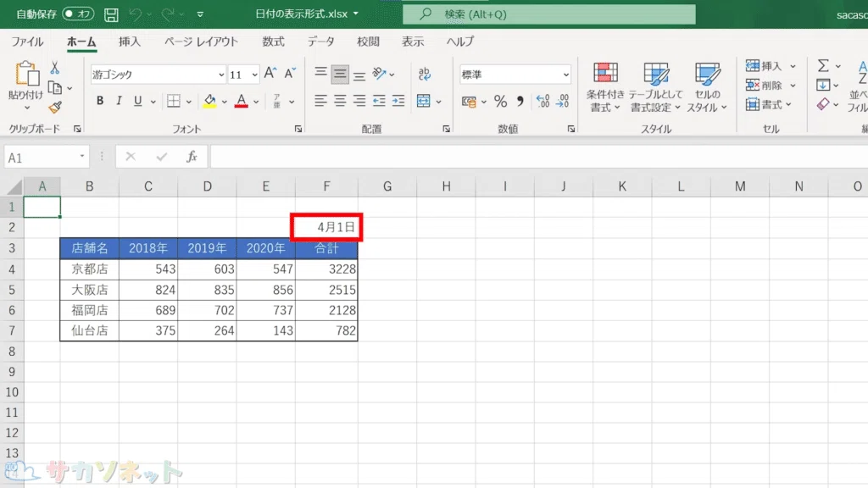Click the AutoSum sigma icon
This screenshot has width=868, height=488.
(823, 66)
